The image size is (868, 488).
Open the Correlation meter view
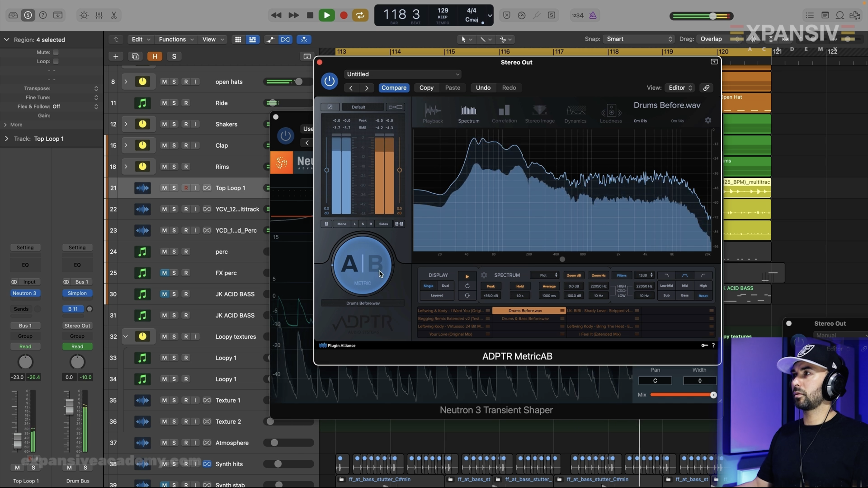[504, 114]
